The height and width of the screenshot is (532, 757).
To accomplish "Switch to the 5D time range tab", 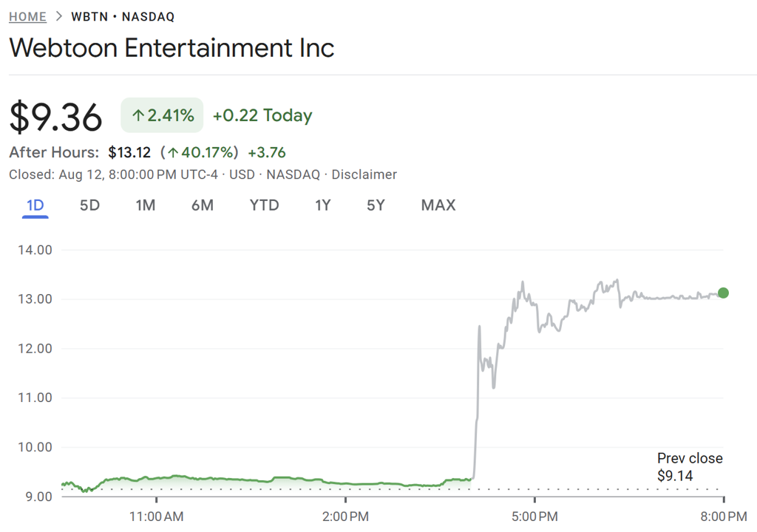I will coord(89,205).
